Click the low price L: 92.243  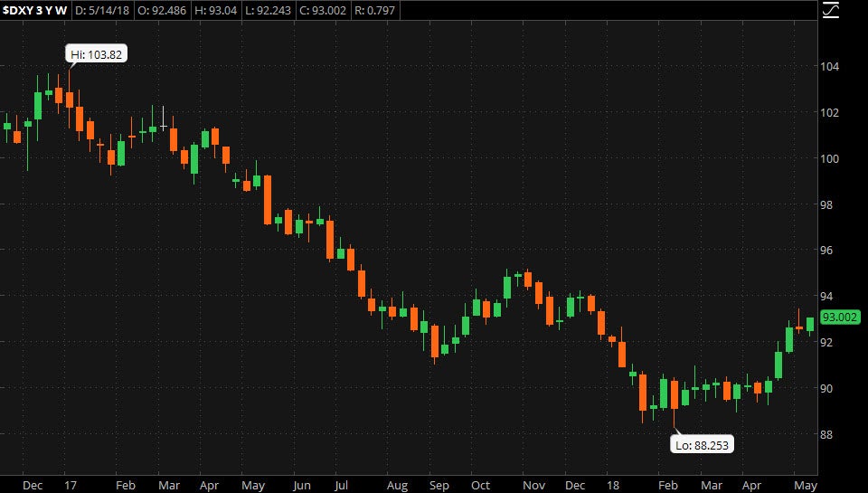[x=268, y=11]
